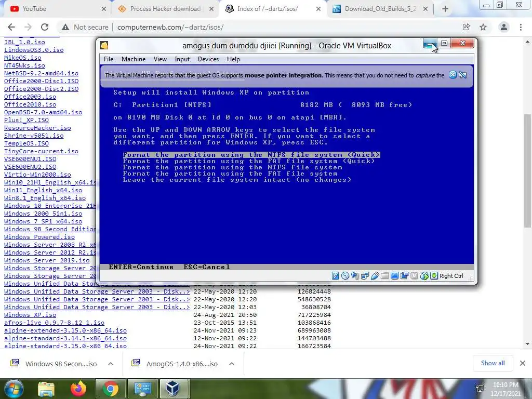532x399 pixels.
Task: Click the optical disc icon in VirtualBox status bar
Action: 345,276
